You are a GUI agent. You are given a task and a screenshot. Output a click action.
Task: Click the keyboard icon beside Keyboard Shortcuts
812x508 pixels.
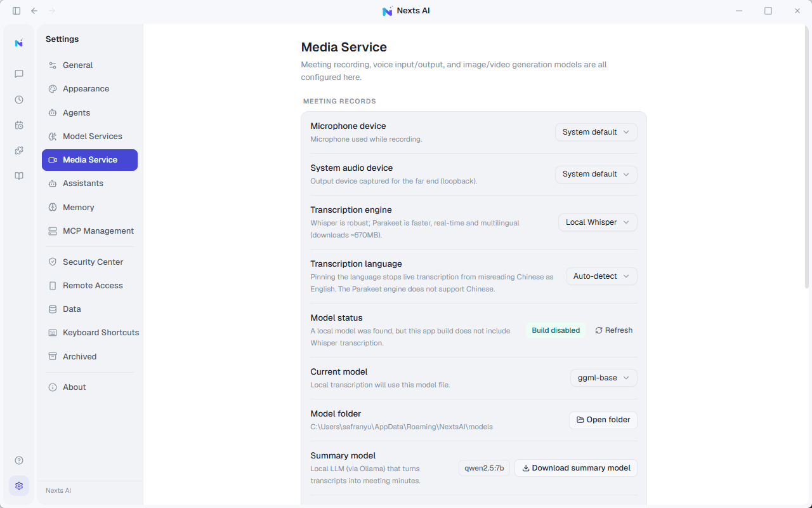53,333
